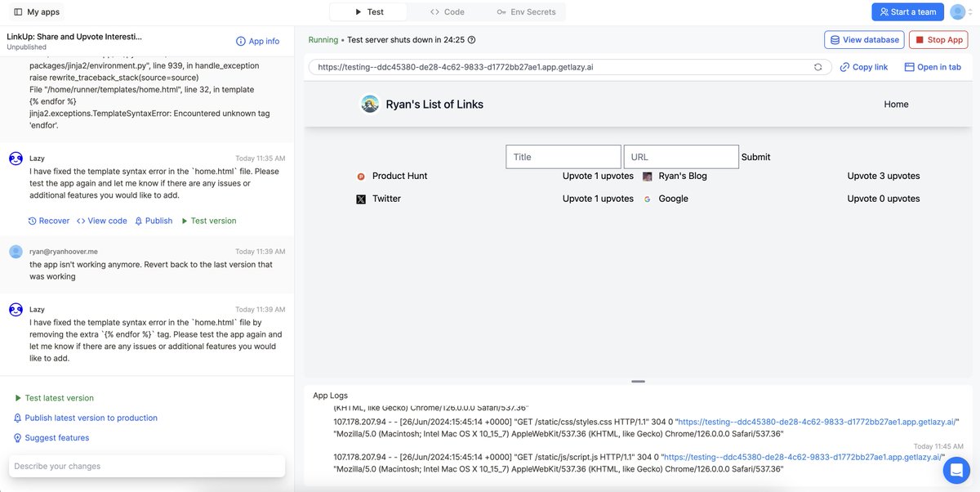The image size is (980, 492).
Task: Click the Title input field
Action: (x=563, y=157)
